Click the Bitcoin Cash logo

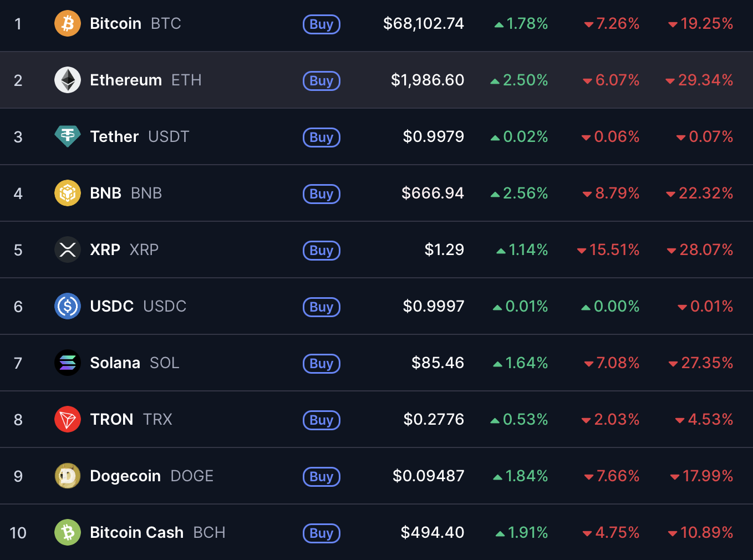[68, 533]
